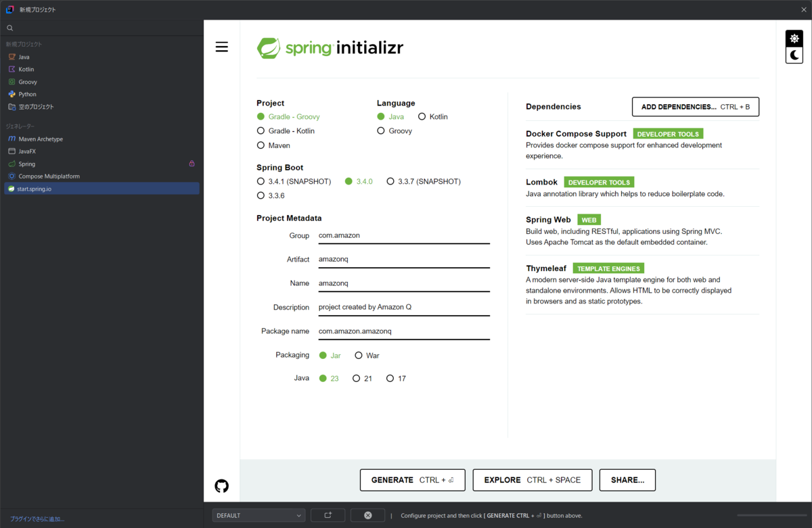The height and width of the screenshot is (528, 812).
Task: Click the WEB tag beside Spring Web
Action: pos(589,220)
